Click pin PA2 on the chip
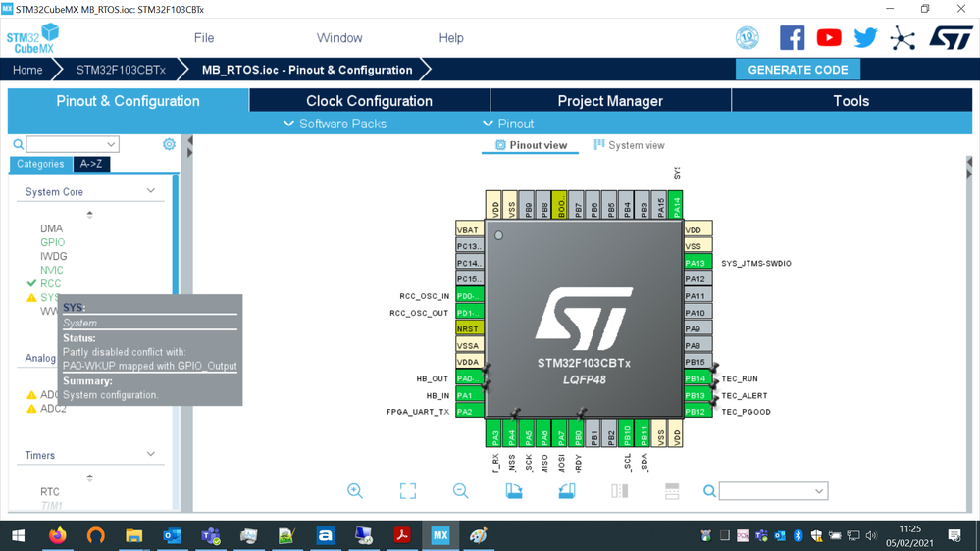The height and width of the screenshot is (551, 980). pos(469,411)
